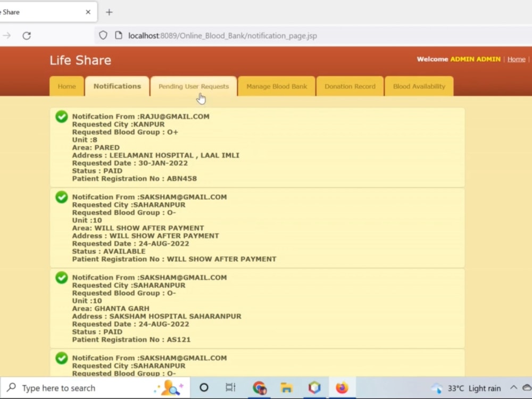Viewport: 532px width, 399px height.
Task: Reload the notification page
Action: pos(27,35)
